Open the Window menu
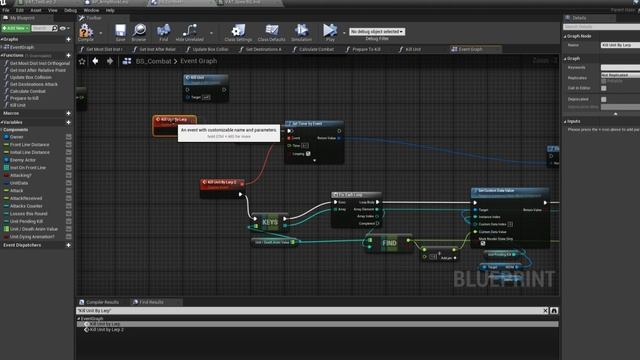Screen dimensions: 640x360 coord(91,10)
